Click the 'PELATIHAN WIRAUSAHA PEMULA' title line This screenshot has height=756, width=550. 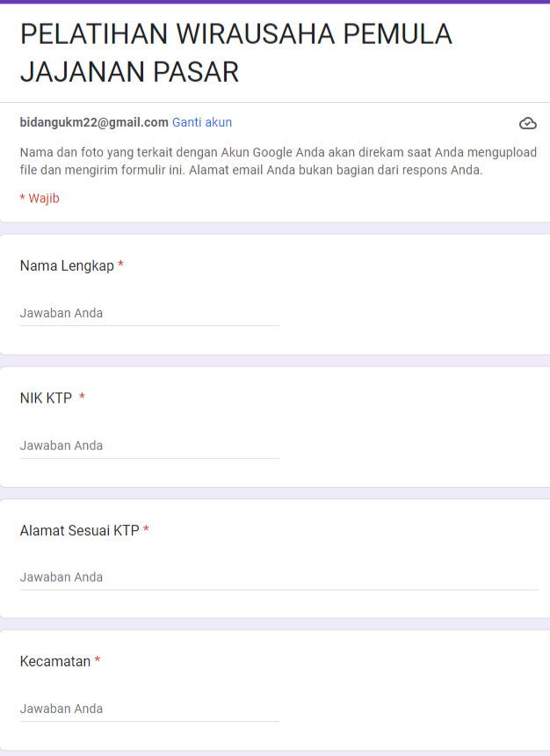236,34
